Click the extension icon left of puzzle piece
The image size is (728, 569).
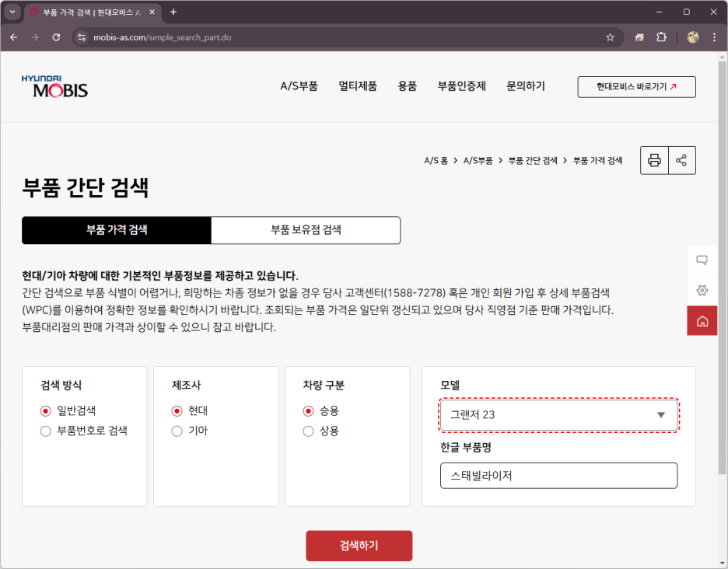pos(640,37)
